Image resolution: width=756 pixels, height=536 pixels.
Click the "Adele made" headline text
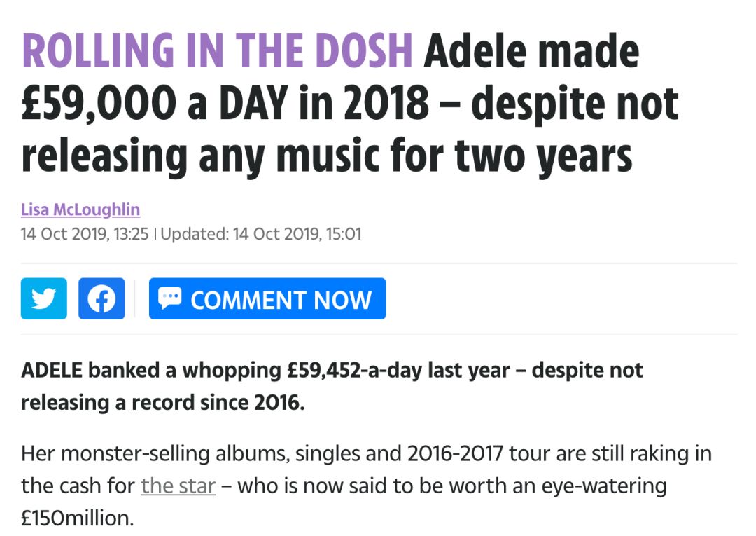click(531, 50)
